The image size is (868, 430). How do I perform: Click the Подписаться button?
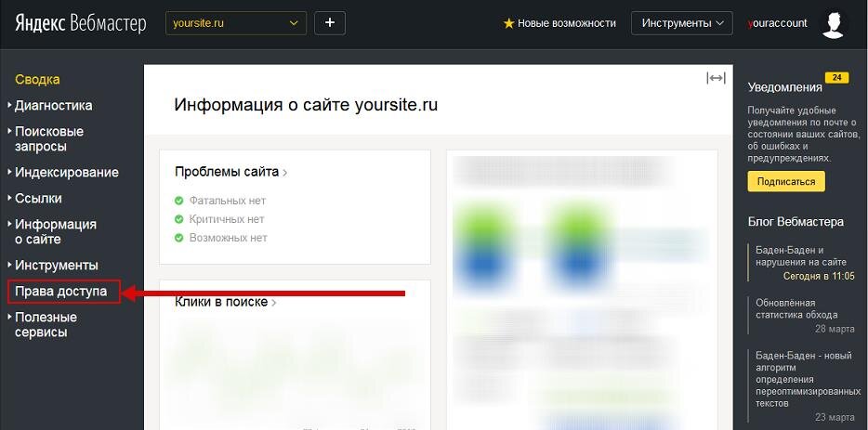(x=786, y=181)
